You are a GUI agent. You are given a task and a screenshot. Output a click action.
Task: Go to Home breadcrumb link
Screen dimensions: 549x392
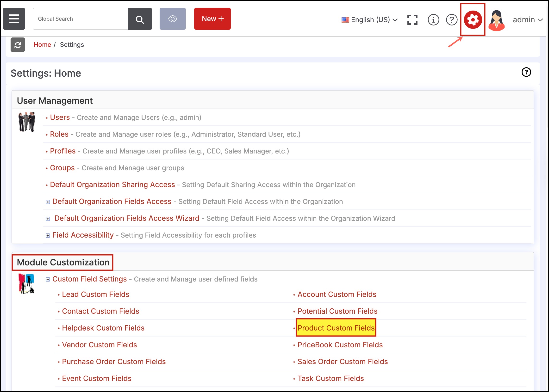tap(42, 45)
